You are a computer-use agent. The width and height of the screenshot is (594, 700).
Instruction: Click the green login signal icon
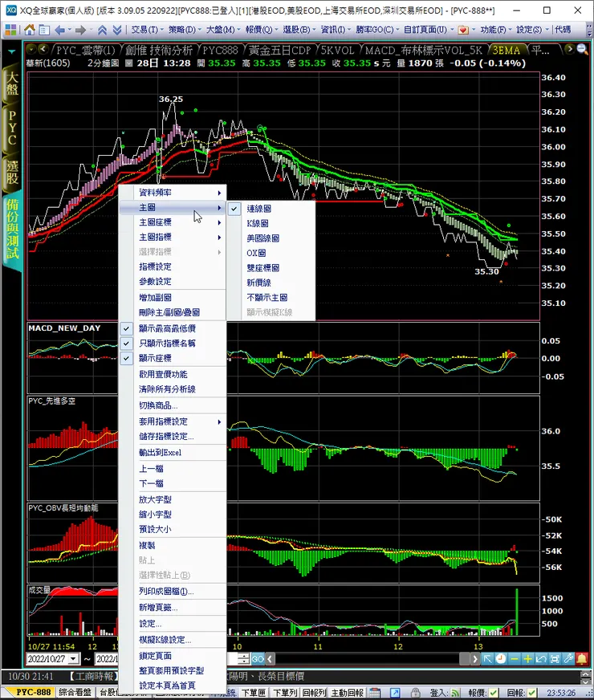click(x=456, y=693)
